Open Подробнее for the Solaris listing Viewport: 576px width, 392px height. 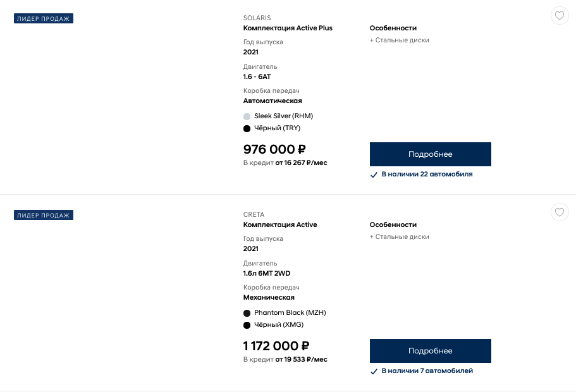430,154
